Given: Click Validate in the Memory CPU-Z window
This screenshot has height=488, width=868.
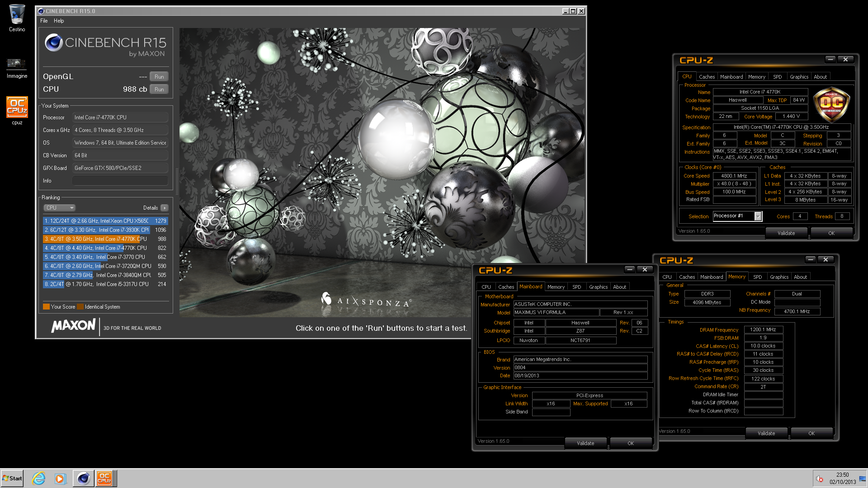Looking at the screenshot, I should coord(766,433).
